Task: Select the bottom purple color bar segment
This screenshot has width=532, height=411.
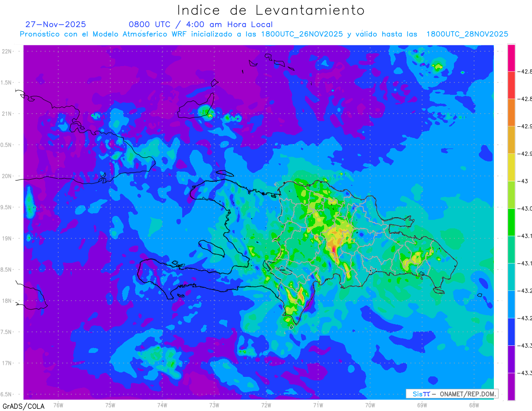Action: coord(511,387)
